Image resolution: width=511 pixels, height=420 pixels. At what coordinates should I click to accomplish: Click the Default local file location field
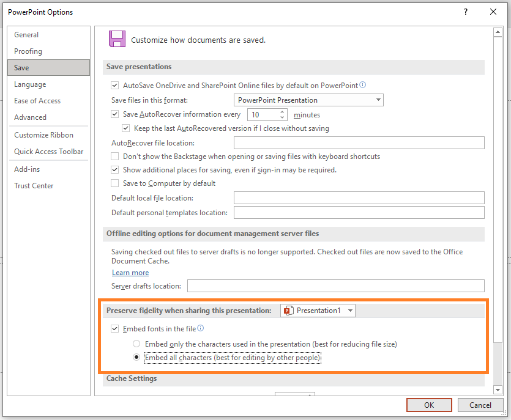coord(359,198)
